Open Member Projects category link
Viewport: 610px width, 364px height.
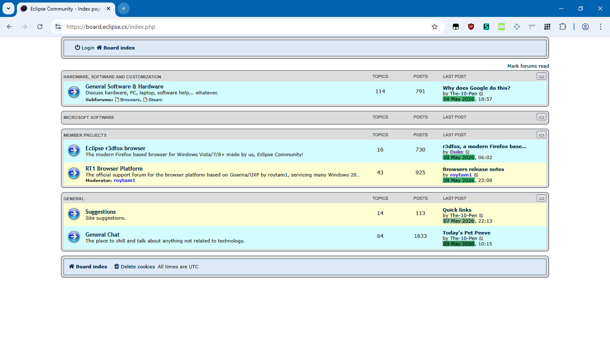pyautogui.click(x=85, y=135)
